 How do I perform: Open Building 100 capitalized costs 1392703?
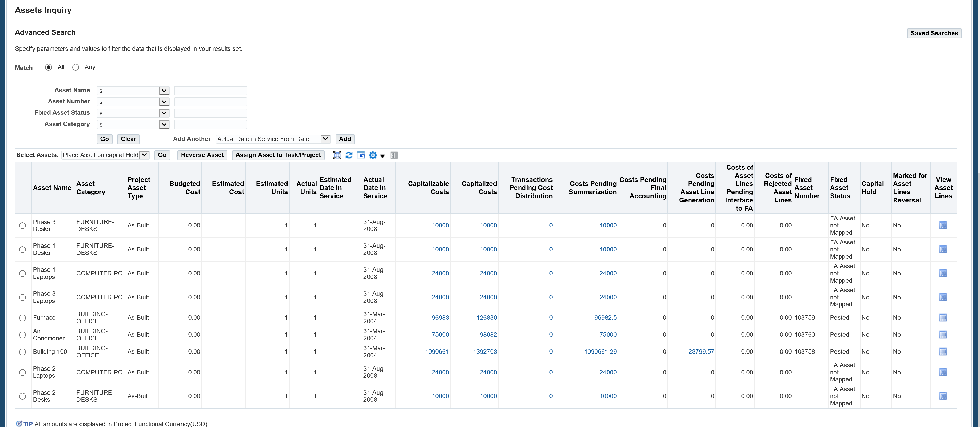485,352
